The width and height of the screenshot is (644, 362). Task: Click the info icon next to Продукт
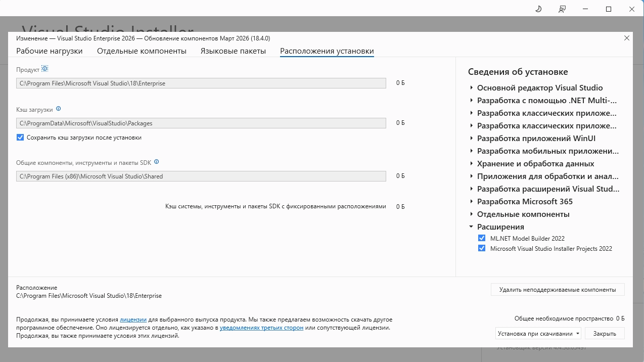(44, 69)
